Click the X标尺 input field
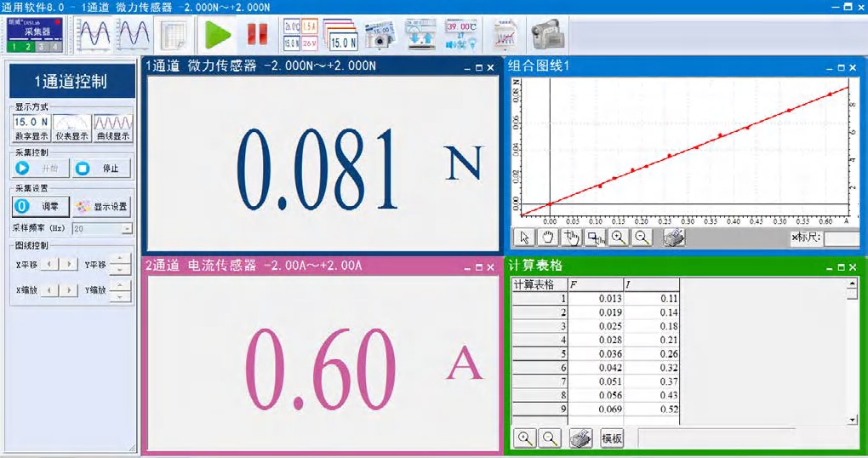This screenshot has height=458, width=868. [841, 238]
